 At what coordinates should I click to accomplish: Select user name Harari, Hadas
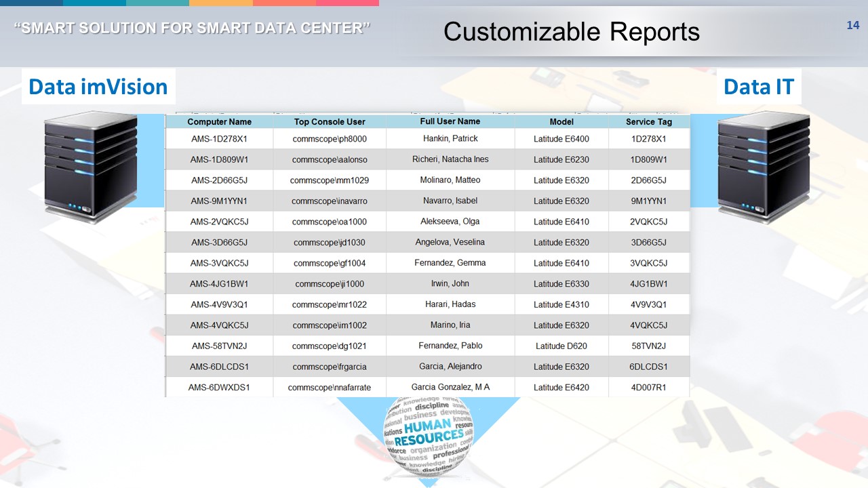pos(450,304)
